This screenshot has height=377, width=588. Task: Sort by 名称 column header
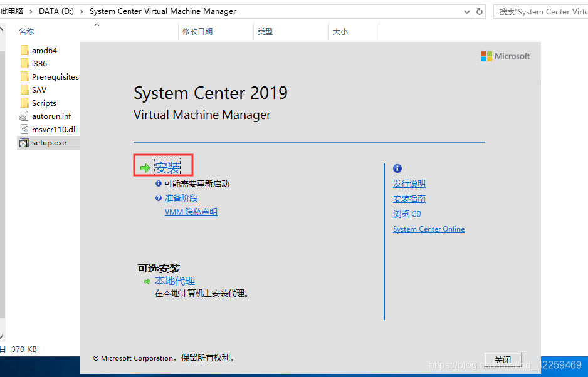pos(26,31)
